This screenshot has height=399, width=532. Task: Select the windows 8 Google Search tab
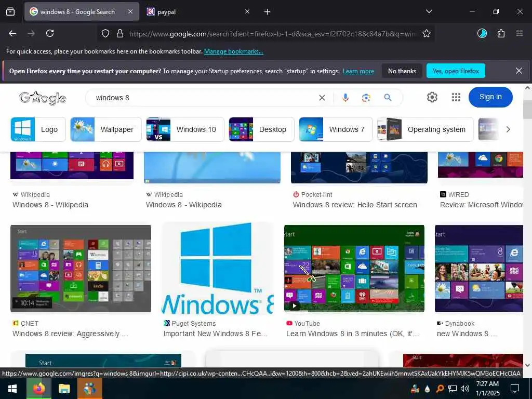(82, 11)
